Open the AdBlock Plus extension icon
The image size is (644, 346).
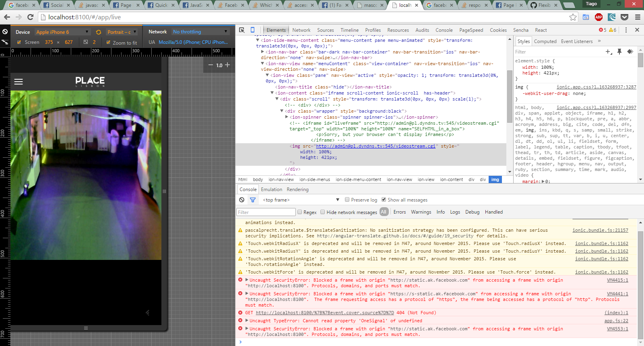pyautogui.click(x=599, y=17)
